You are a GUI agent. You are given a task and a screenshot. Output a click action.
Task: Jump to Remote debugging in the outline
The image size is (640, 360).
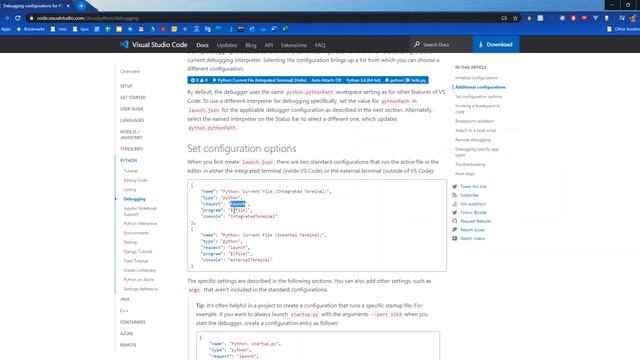pos(473,140)
